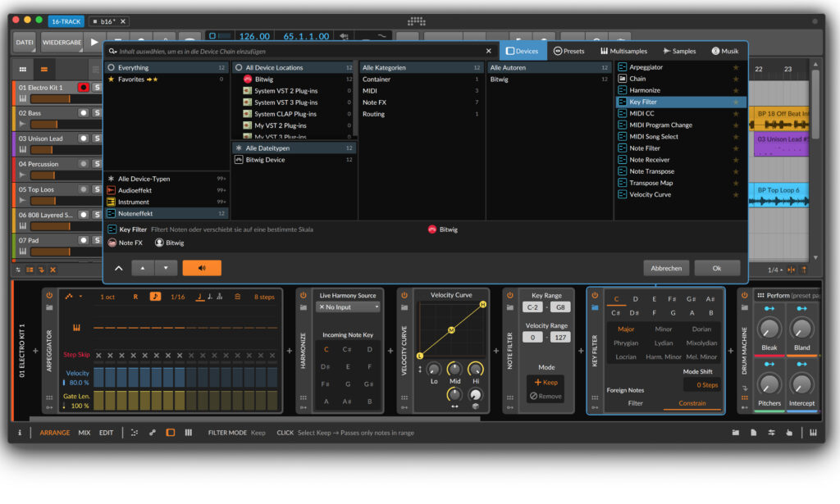The width and height of the screenshot is (840, 504).
Task: Open the Devices tab
Action: click(523, 52)
